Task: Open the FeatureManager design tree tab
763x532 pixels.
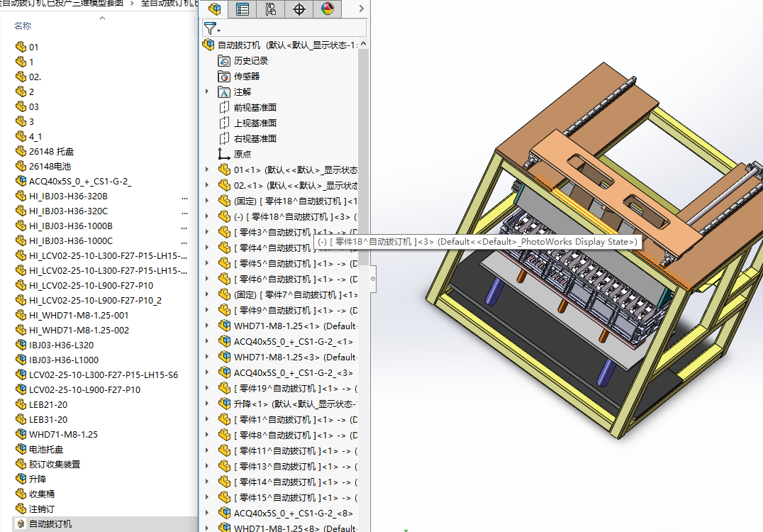Action: point(215,9)
